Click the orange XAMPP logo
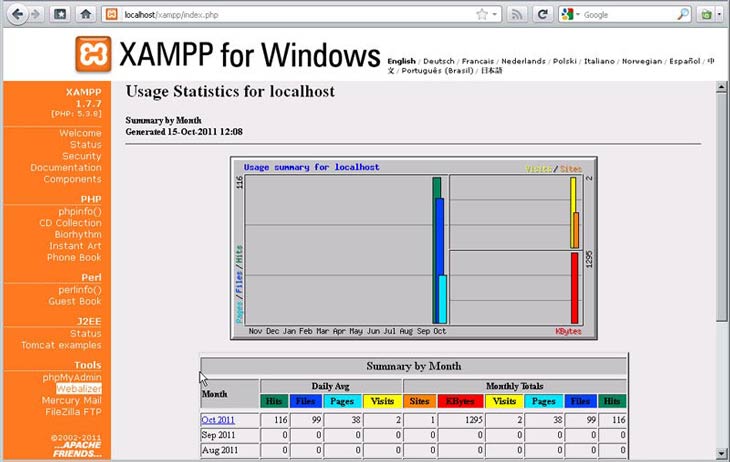Viewport: 730px width, 462px height. point(93,54)
